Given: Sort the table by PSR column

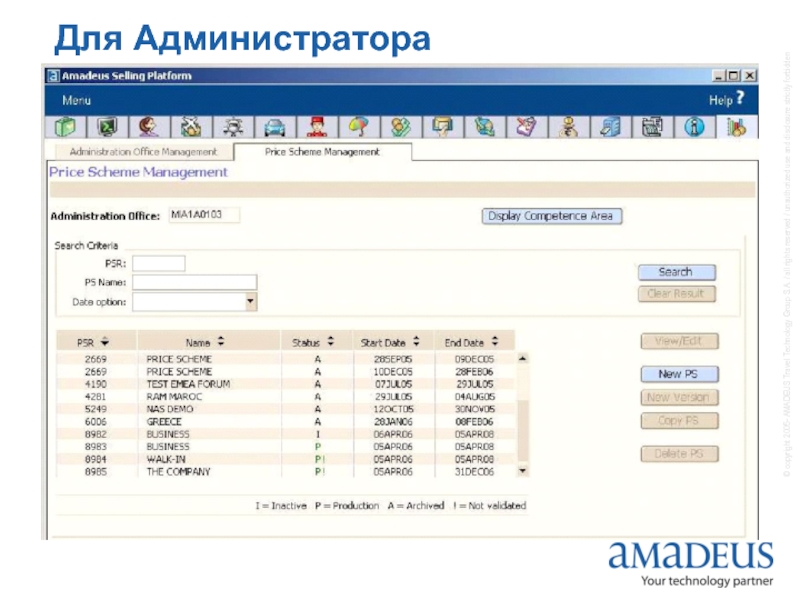Looking at the screenshot, I should tap(96, 342).
